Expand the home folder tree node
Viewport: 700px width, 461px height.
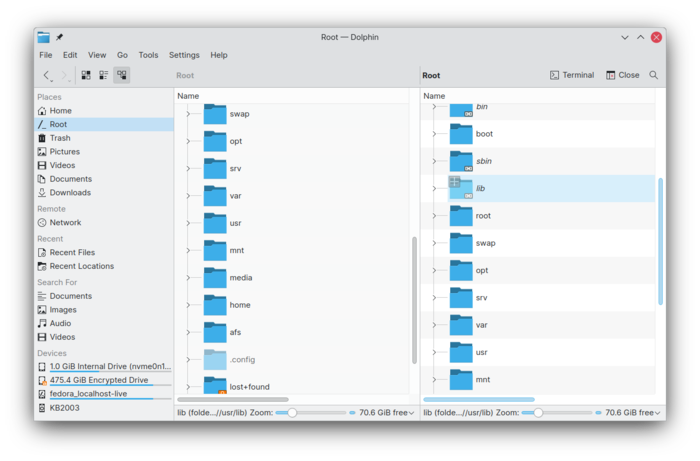point(188,305)
